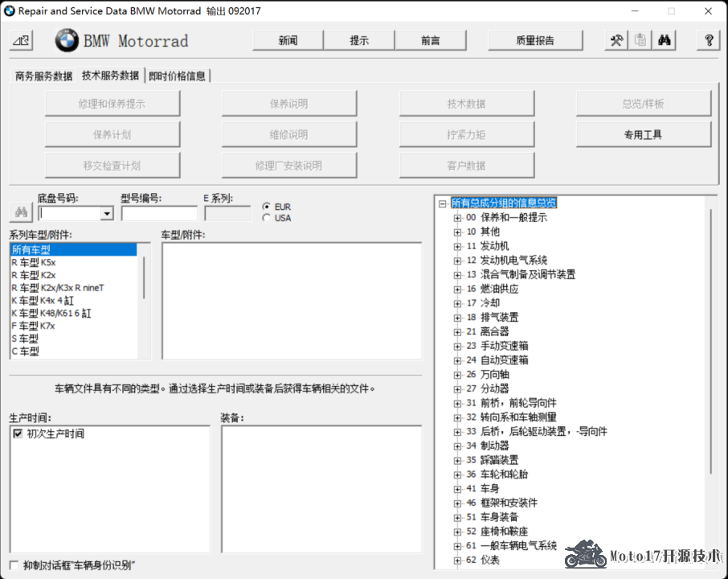728x579 pixels.
Task: Select tree item 12 发动机电气系统
Action: coord(506,261)
